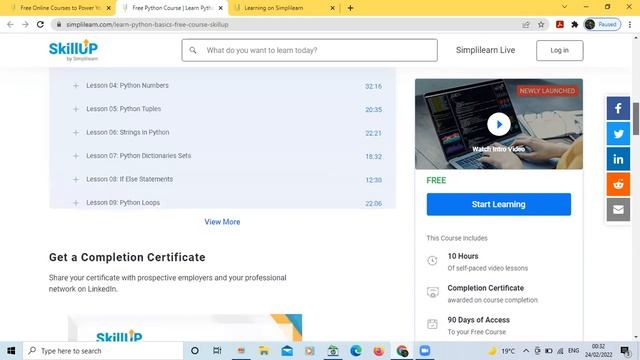Open Mail app from taskbar
The width and height of the screenshot is (640, 360).
[x=287, y=351]
